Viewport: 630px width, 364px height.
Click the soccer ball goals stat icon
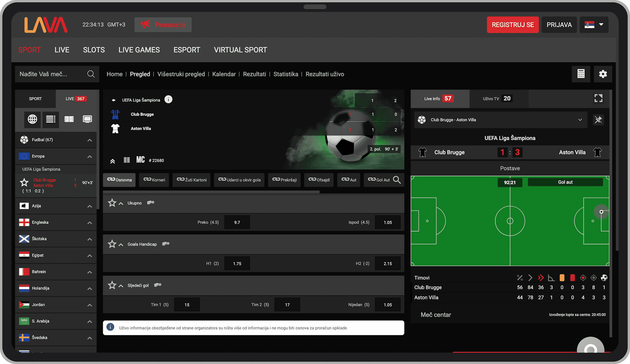(604, 278)
